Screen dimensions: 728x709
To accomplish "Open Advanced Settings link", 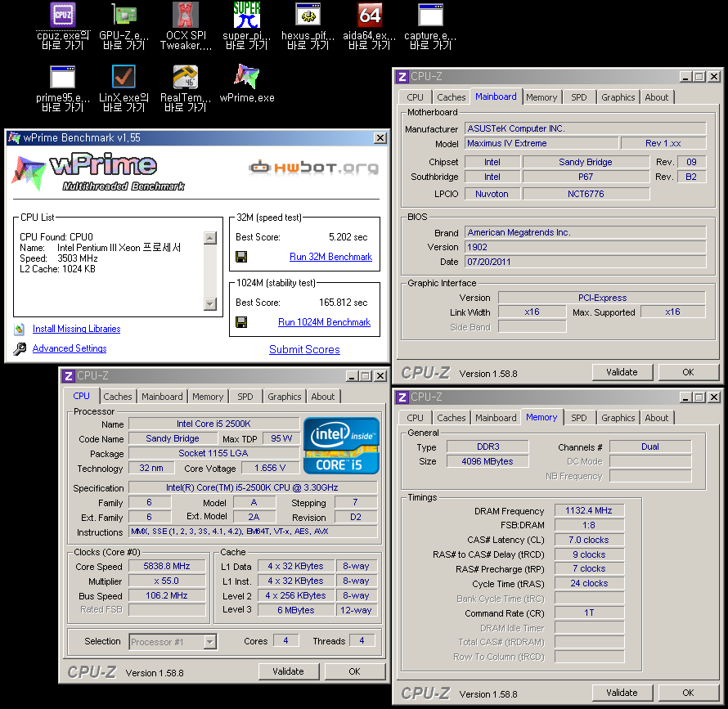I will (x=70, y=348).
